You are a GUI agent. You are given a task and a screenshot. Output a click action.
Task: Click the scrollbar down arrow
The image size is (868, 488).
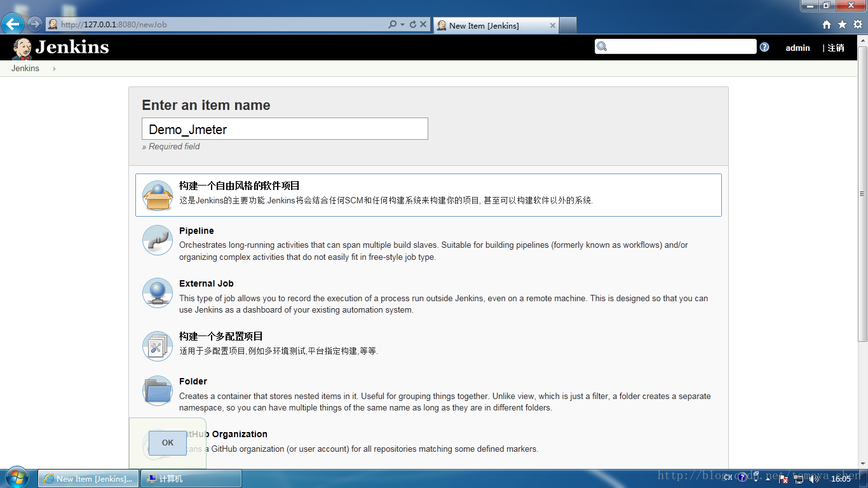tap(863, 463)
